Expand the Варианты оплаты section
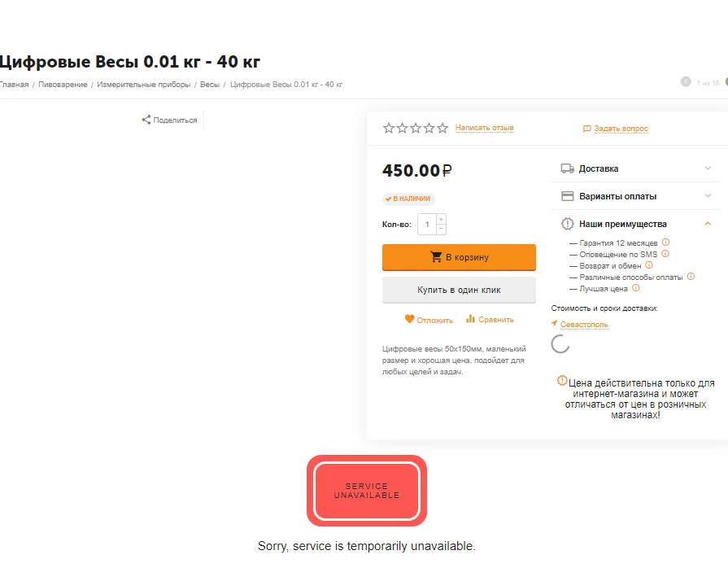This screenshot has width=728, height=568. point(635,196)
